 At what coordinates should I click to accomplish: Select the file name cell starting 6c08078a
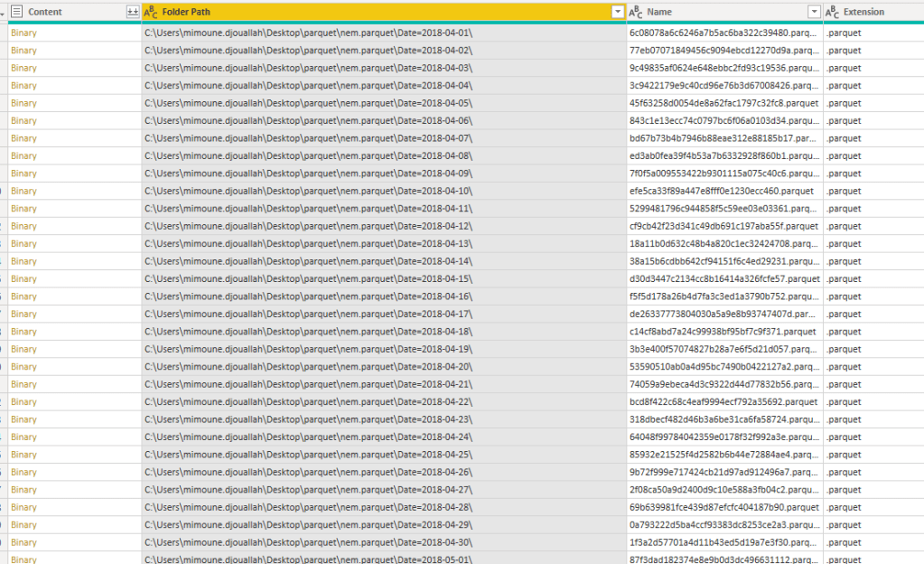click(723, 33)
